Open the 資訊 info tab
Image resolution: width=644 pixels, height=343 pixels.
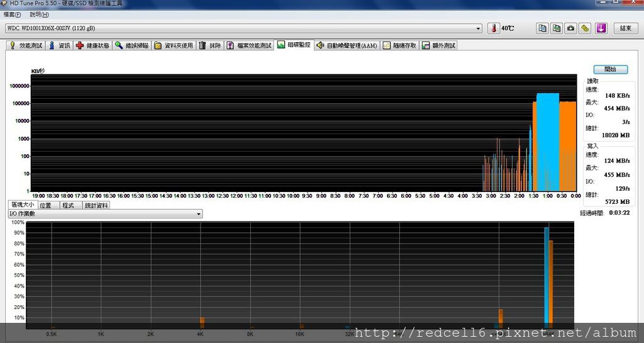(x=59, y=45)
